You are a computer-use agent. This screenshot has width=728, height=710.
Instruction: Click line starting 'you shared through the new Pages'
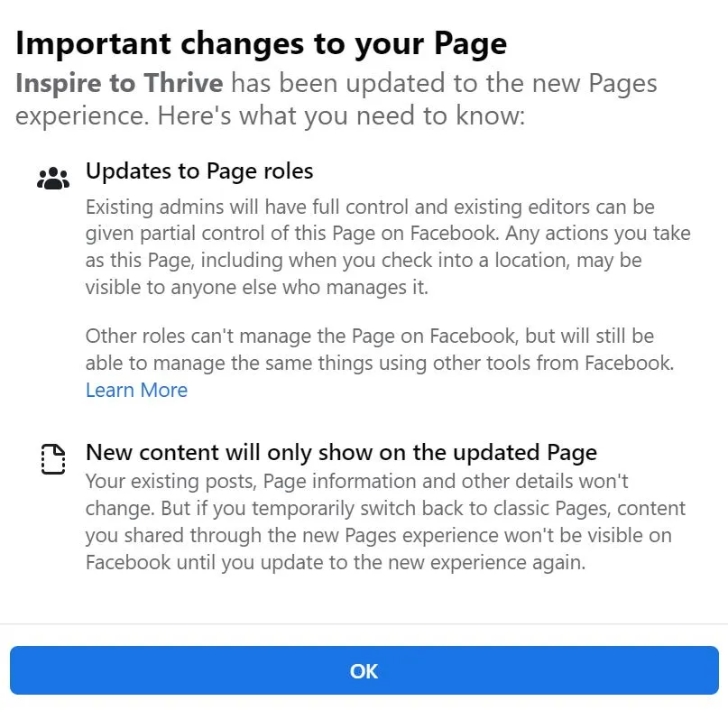pos(378,535)
